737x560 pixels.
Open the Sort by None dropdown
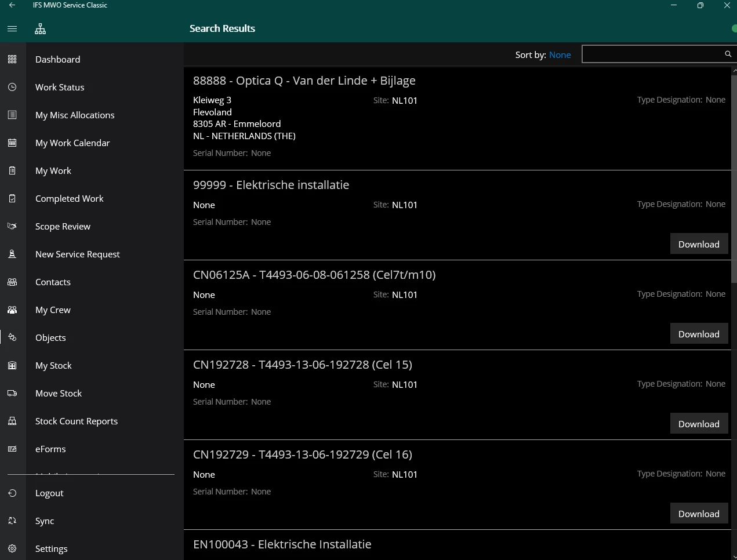(x=560, y=54)
